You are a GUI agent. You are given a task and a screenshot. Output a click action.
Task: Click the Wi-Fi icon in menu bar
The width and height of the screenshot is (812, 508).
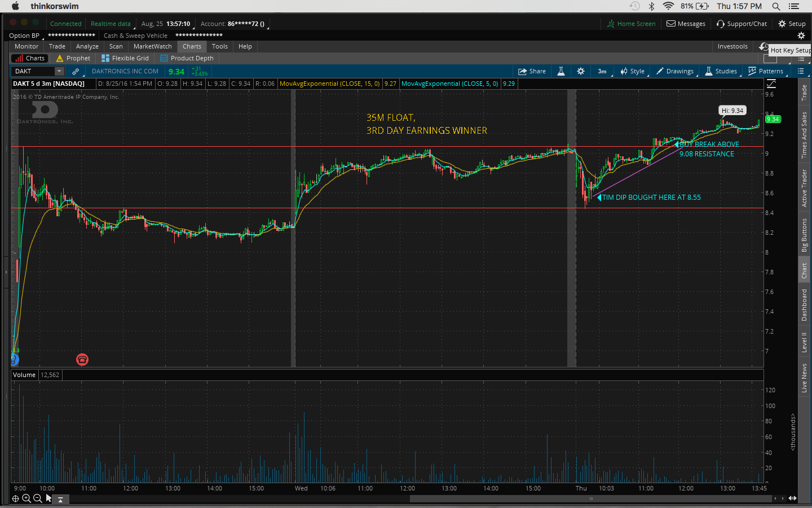[x=668, y=6]
